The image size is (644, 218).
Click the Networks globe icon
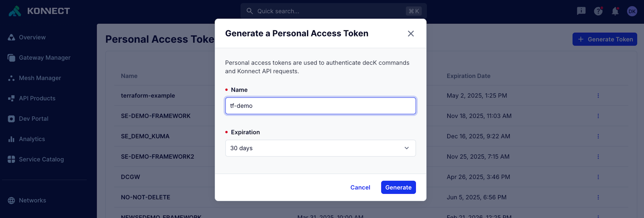(x=11, y=200)
